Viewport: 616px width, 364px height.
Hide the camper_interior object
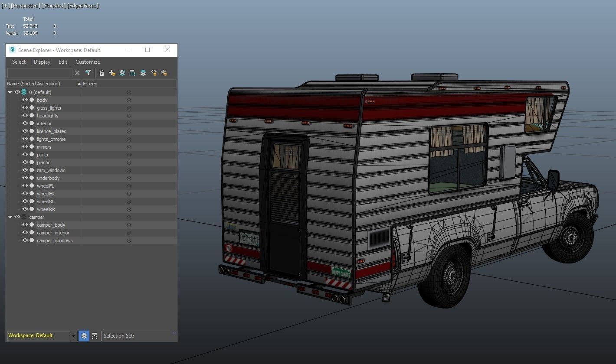click(25, 233)
